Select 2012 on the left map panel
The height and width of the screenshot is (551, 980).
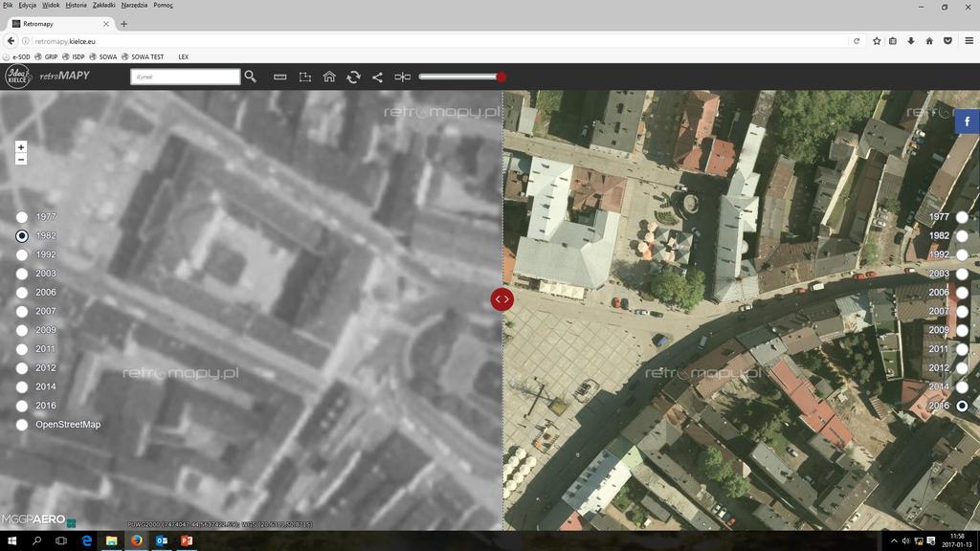[22, 368]
